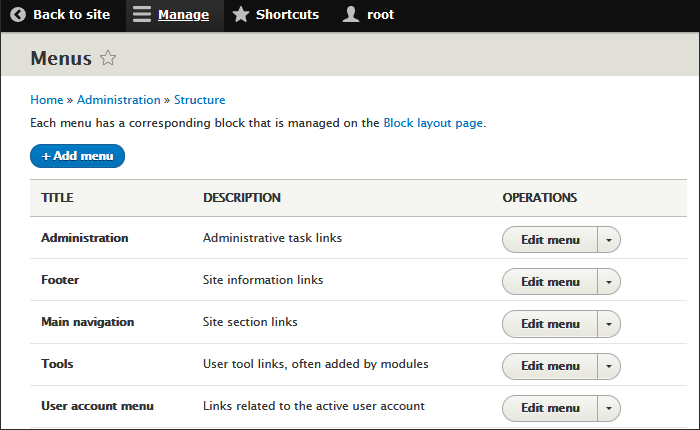Edit the Main navigation menu

click(x=550, y=324)
